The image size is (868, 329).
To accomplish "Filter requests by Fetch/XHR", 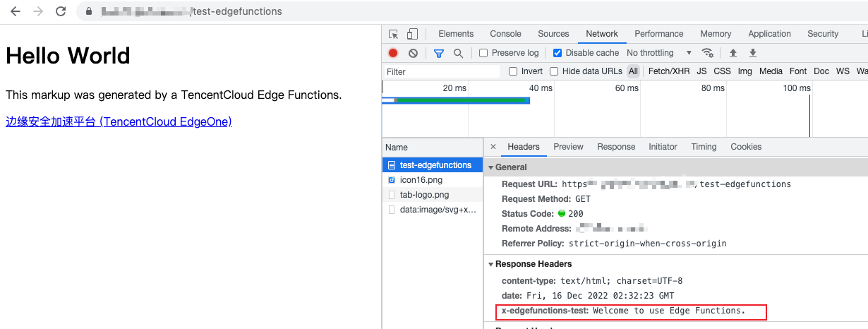I will [669, 71].
